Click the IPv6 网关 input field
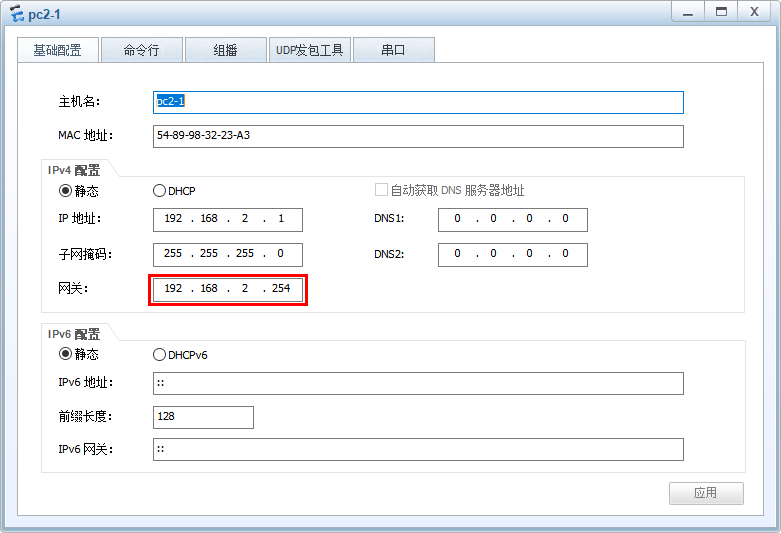 418,449
